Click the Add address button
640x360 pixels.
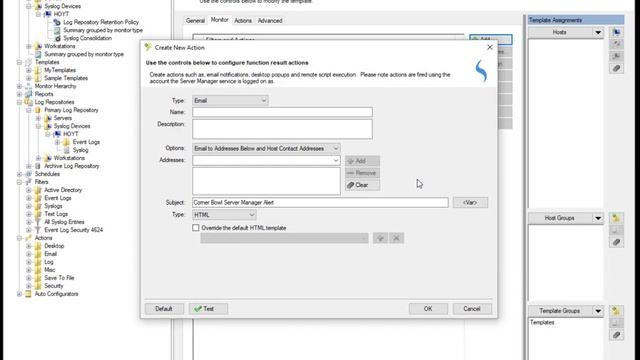[362, 161]
